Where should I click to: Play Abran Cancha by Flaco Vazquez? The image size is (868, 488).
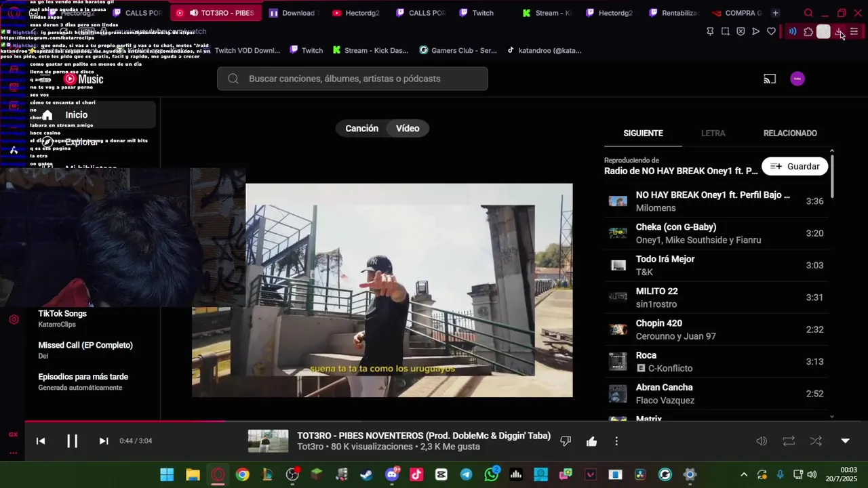(x=715, y=394)
